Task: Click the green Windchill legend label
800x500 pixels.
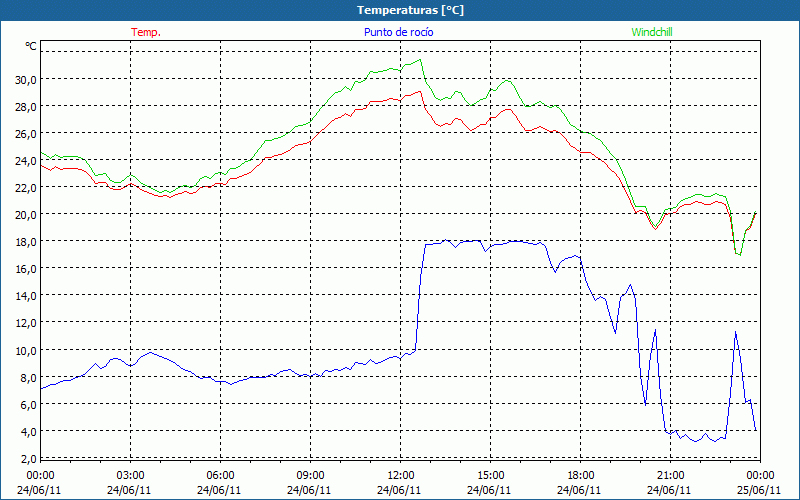Action: (652, 32)
